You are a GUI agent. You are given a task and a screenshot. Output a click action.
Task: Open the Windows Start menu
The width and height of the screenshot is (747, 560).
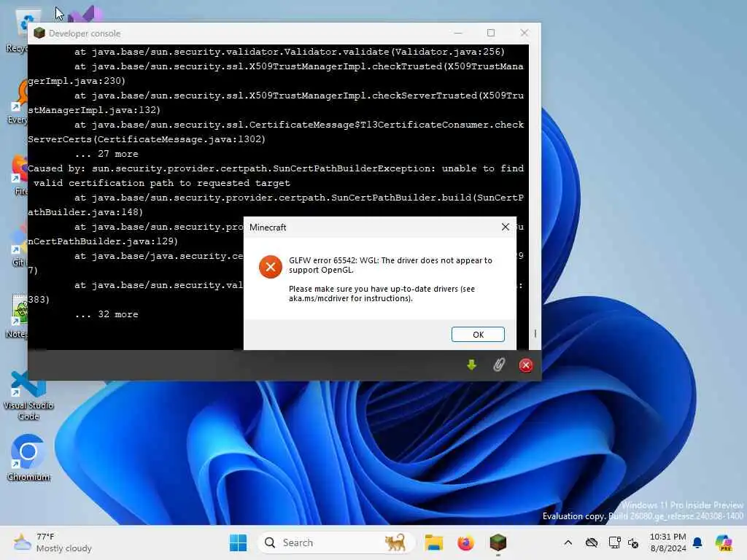238,542
